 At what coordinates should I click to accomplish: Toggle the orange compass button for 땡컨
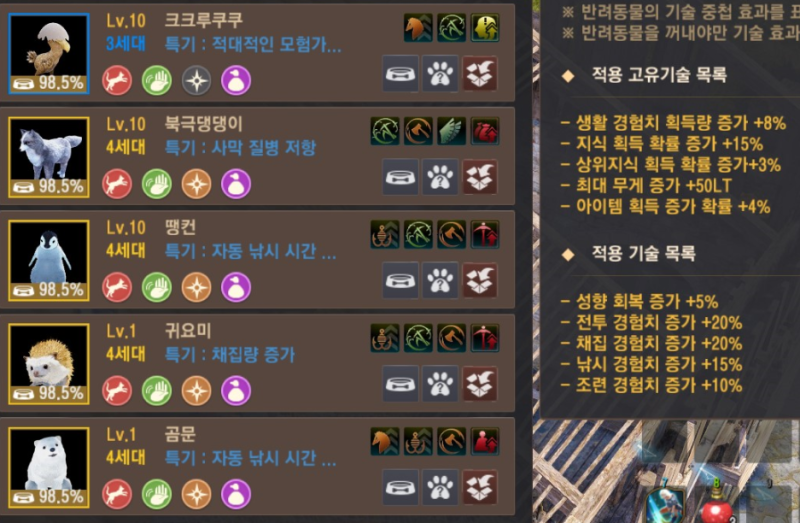point(196,287)
